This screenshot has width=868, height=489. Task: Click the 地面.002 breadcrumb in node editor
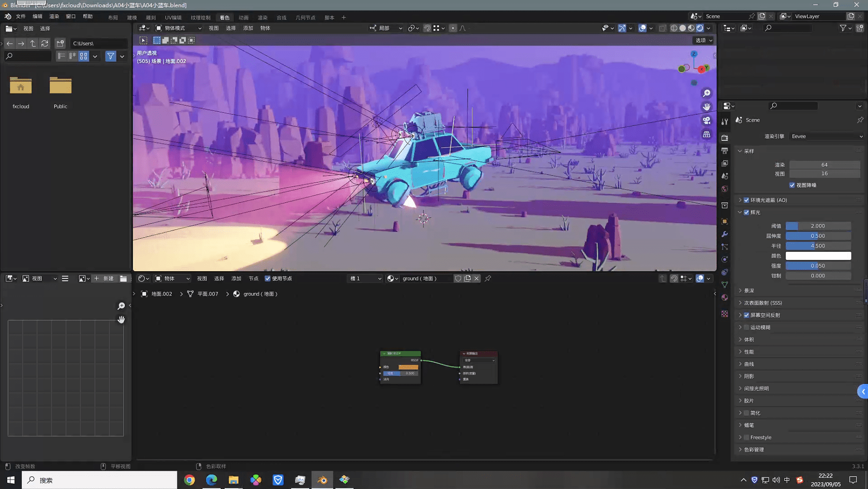[162, 294]
